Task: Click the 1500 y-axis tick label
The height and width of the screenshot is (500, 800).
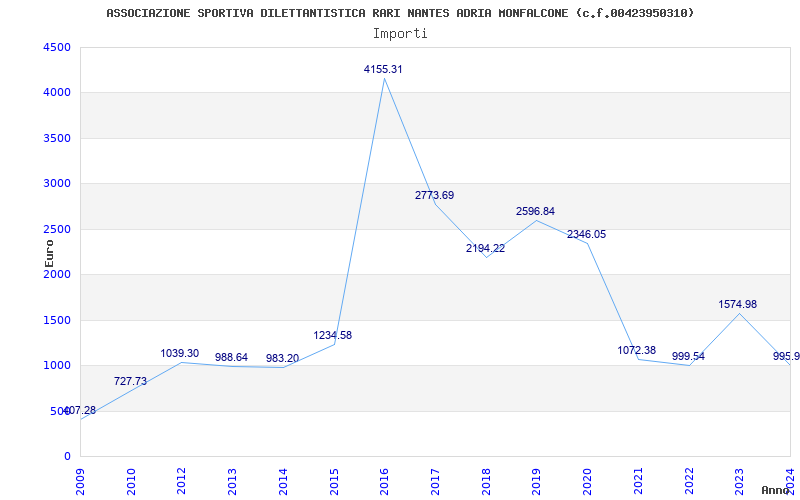Action: coord(55,320)
